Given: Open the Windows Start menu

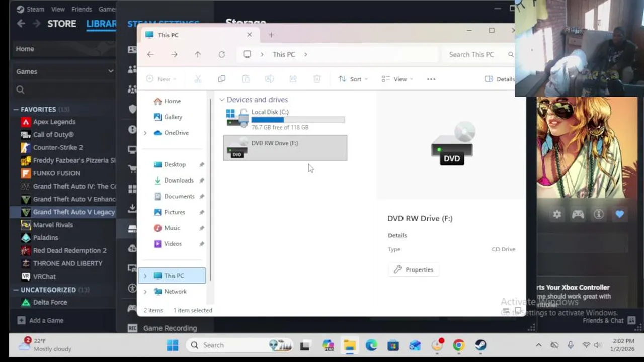Looking at the screenshot, I should tap(172, 345).
